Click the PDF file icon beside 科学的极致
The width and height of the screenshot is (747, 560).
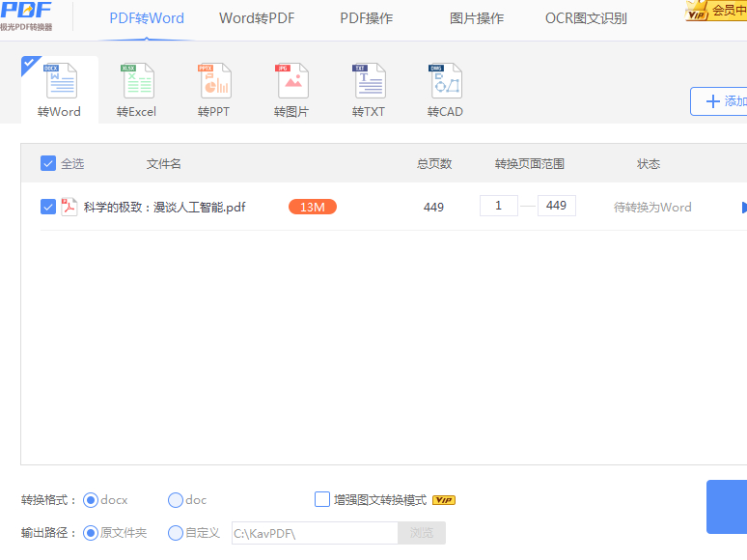69,207
